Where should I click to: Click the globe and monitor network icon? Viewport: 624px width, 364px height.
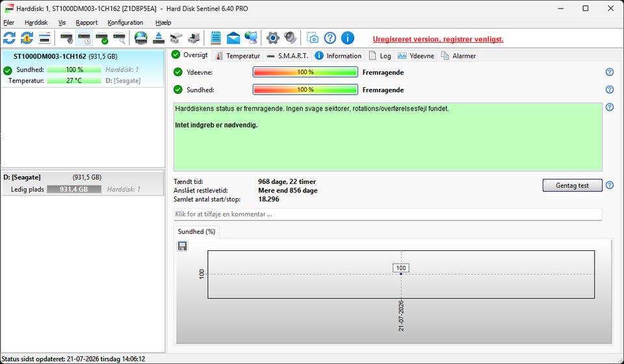tap(251, 38)
